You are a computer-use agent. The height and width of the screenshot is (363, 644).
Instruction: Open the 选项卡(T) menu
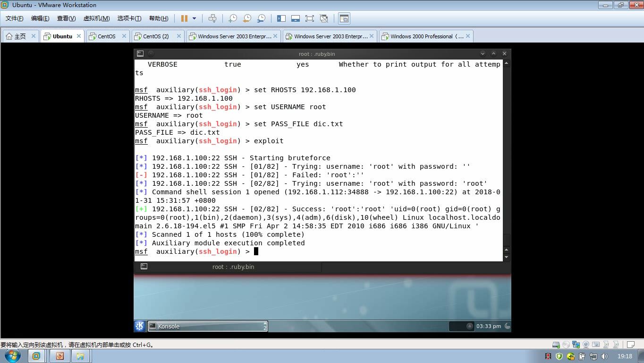click(129, 18)
